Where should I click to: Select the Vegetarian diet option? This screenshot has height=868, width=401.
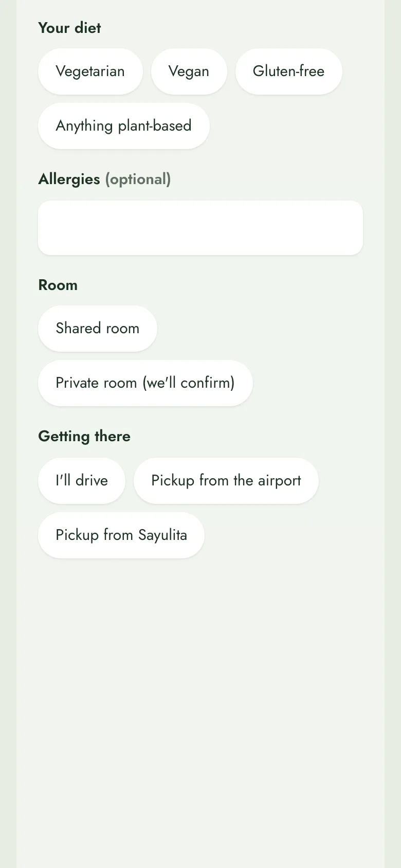point(90,71)
